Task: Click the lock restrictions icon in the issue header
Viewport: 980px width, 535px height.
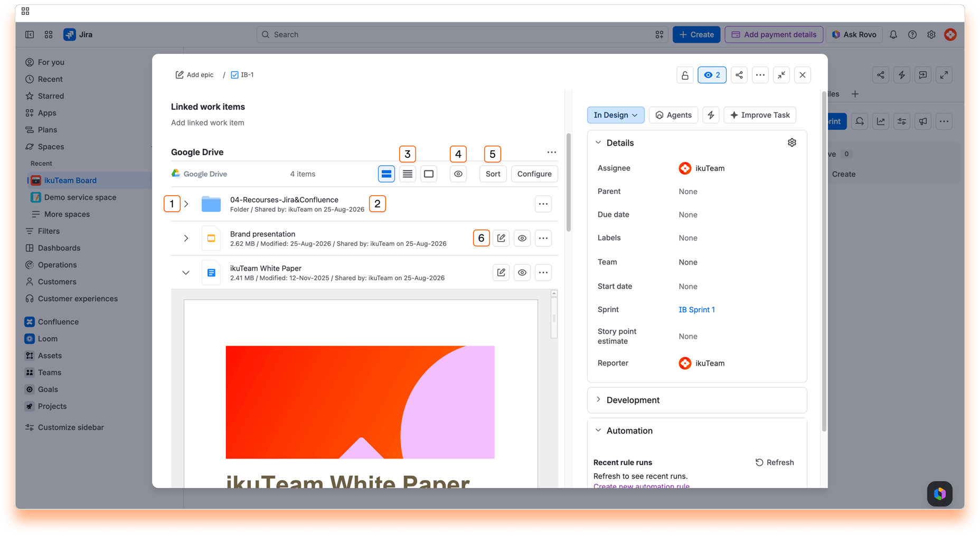Action: [685, 75]
